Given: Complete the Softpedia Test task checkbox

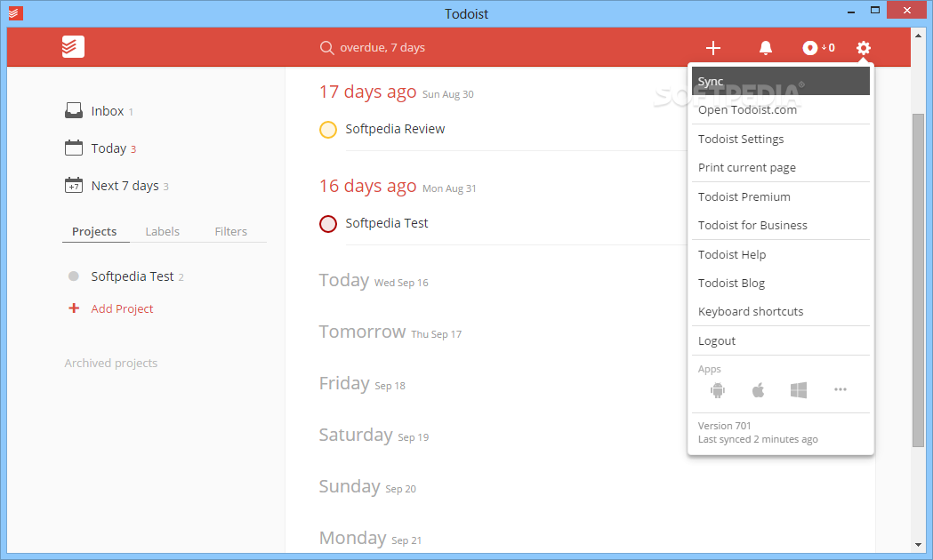Looking at the screenshot, I should (x=328, y=223).
